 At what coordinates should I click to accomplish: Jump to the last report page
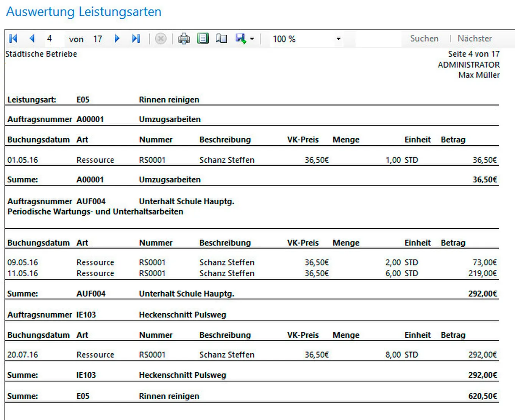click(136, 39)
